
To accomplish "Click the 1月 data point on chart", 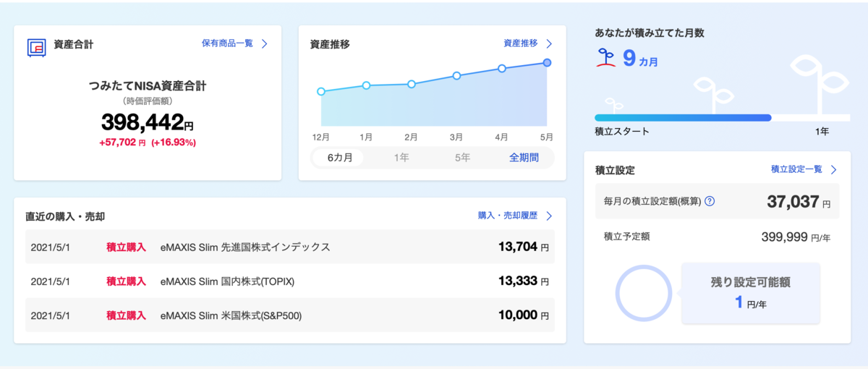I will click(x=366, y=85).
